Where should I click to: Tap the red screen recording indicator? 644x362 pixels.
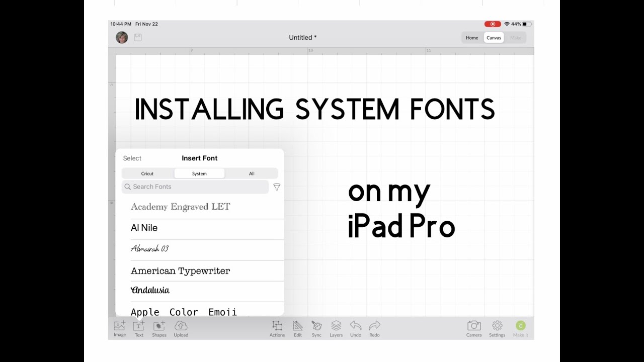click(x=493, y=24)
